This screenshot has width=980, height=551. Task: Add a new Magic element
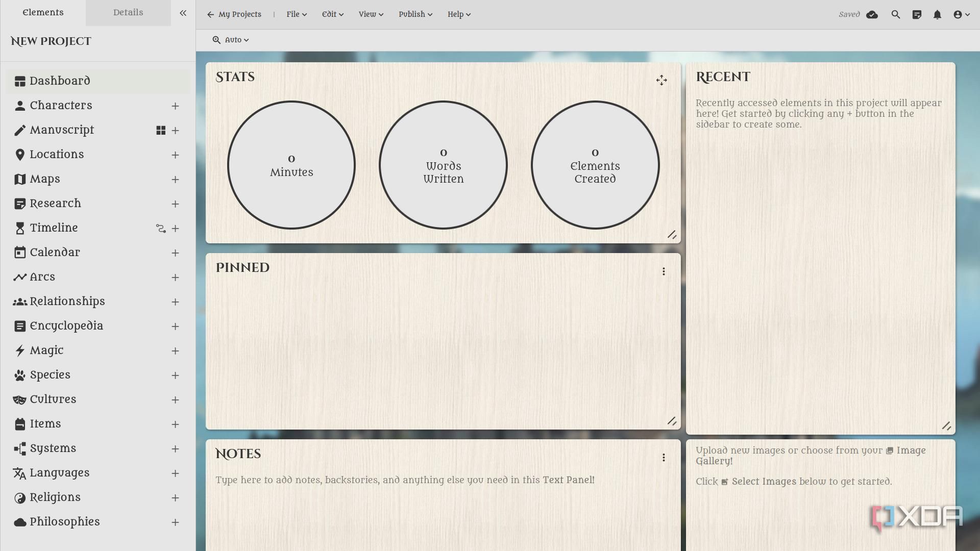tap(175, 351)
